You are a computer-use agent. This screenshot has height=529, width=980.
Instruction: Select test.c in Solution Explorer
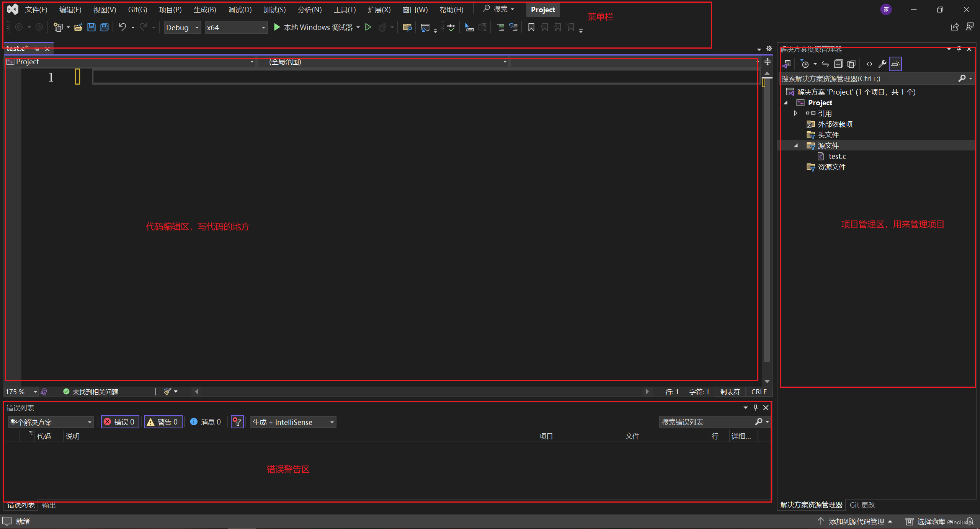pos(837,156)
